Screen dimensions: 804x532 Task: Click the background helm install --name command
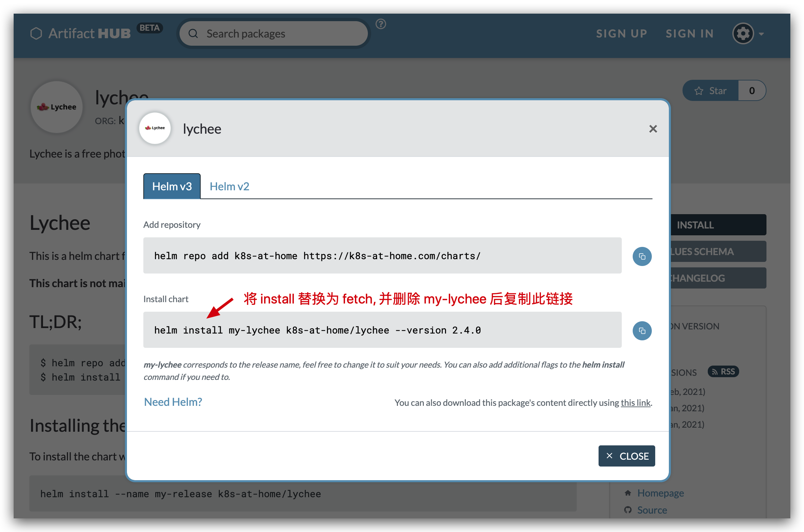tap(181, 494)
